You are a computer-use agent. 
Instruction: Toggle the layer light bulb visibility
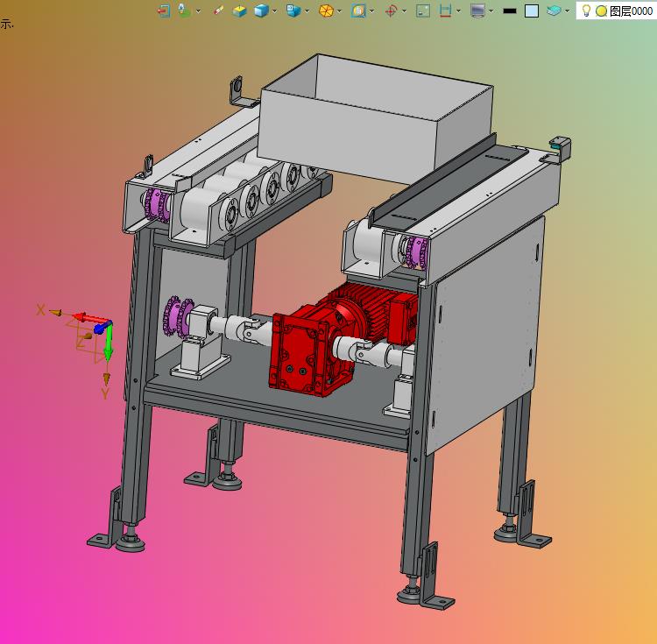pyautogui.click(x=586, y=11)
